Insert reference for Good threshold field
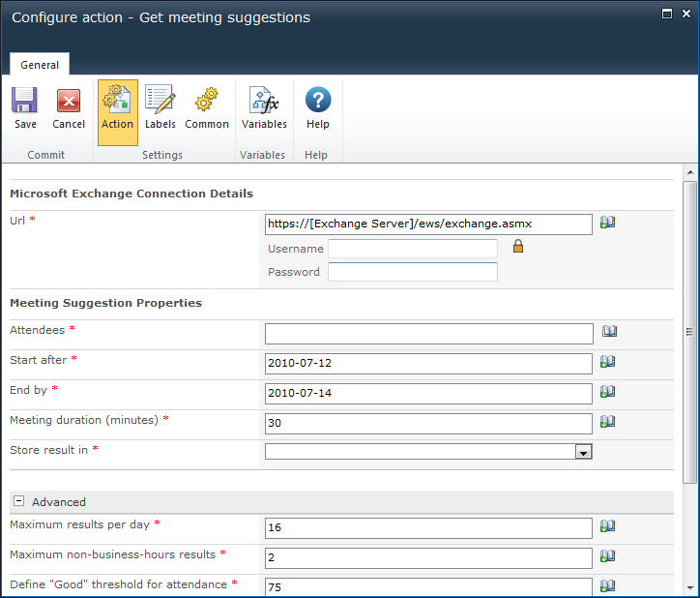This screenshot has width=700, height=598. coord(607,586)
